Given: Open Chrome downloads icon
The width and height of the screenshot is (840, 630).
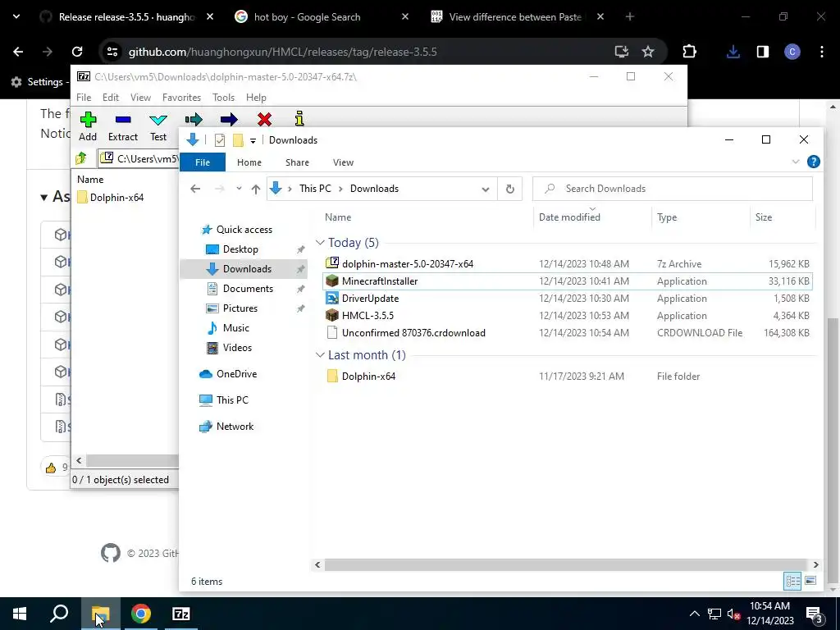Looking at the screenshot, I should 733,52.
